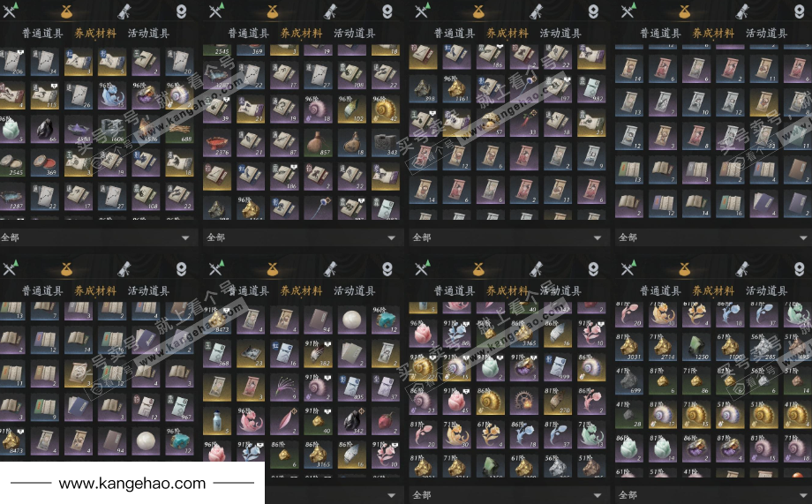Click the red tray item numbered 2376

[217, 143]
